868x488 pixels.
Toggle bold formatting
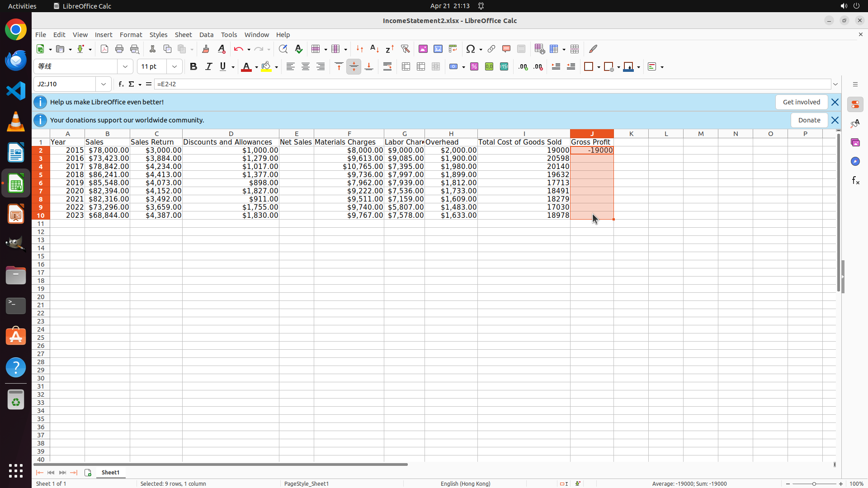coord(193,67)
